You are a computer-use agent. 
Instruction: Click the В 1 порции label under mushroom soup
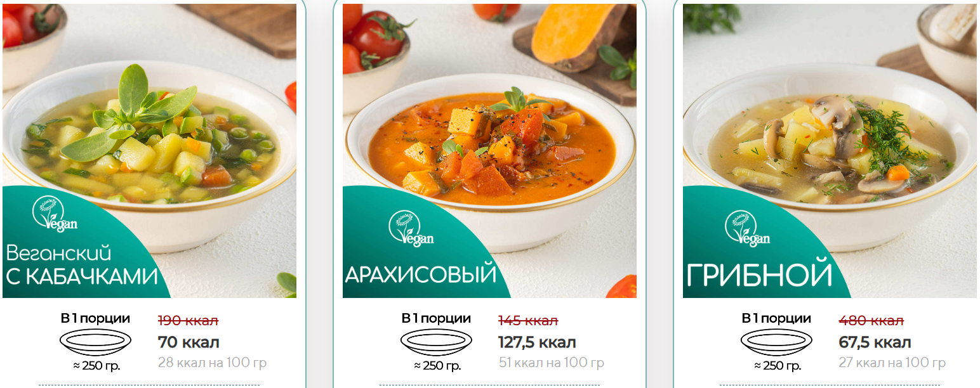tap(776, 318)
